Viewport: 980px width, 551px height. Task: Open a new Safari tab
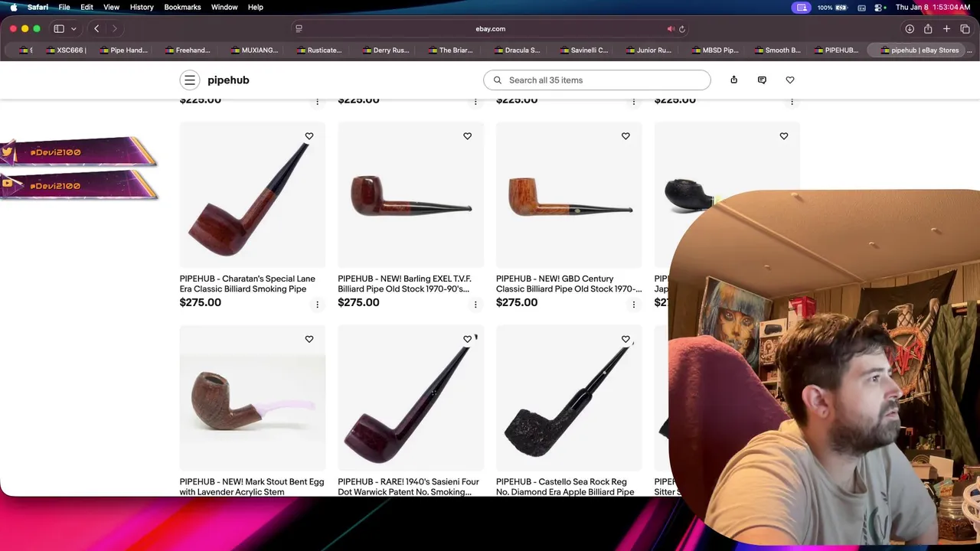tap(946, 29)
